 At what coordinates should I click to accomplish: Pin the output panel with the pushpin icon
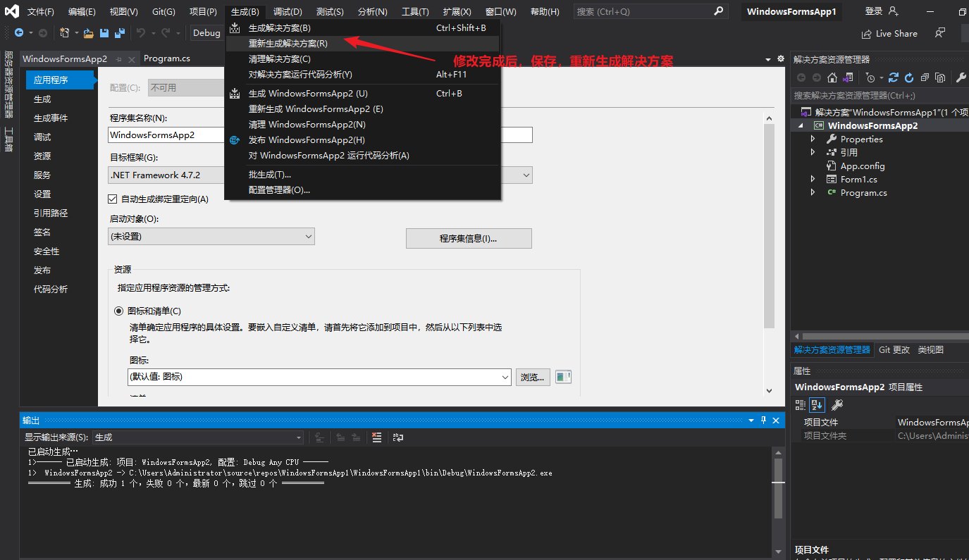coord(763,421)
